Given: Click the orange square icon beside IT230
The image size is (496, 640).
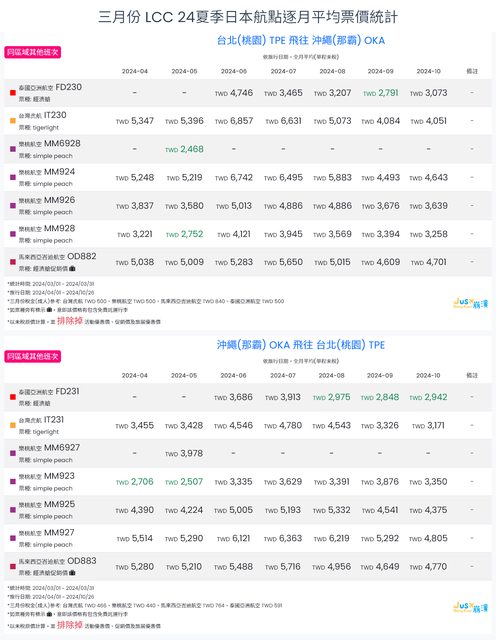Looking at the screenshot, I should 13,121.
